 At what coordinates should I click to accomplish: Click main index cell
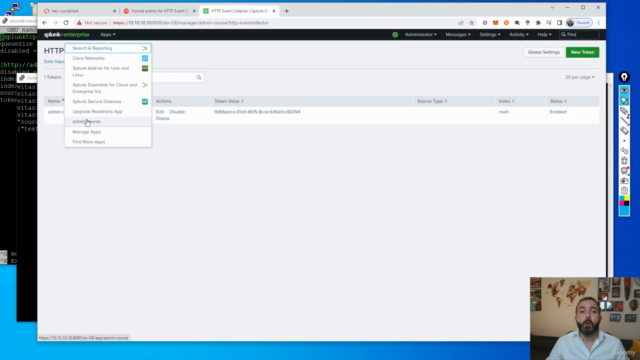click(504, 112)
